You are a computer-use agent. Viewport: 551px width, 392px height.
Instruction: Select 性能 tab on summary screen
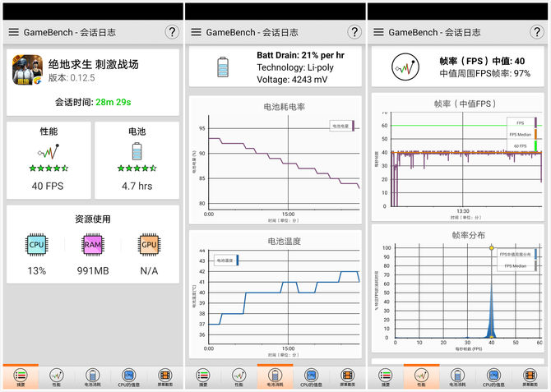57,378
